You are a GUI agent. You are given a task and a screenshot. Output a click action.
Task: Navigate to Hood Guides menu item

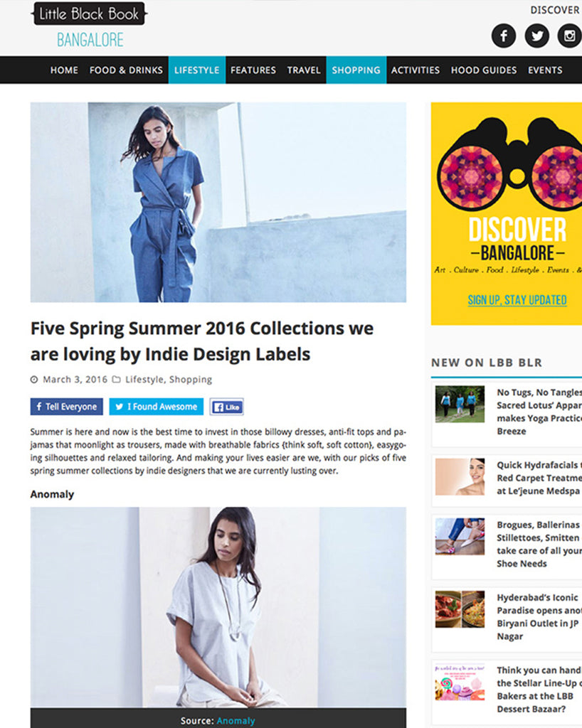(x=484, y=70)
